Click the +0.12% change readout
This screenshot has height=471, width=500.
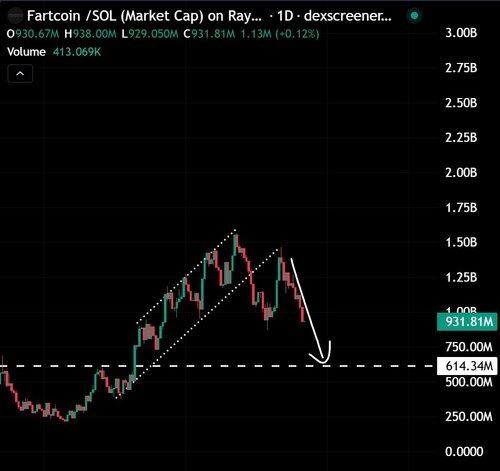coord(297,34)
